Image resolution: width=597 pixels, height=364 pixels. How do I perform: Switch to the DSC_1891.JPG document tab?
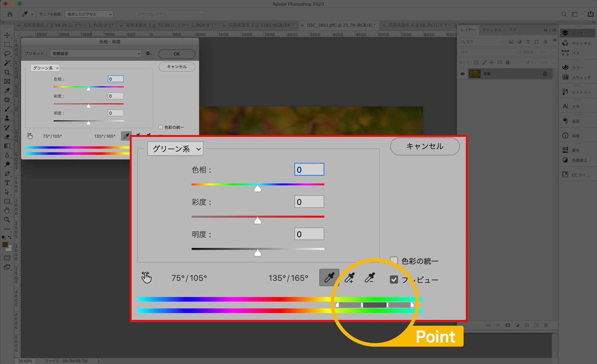339,25
